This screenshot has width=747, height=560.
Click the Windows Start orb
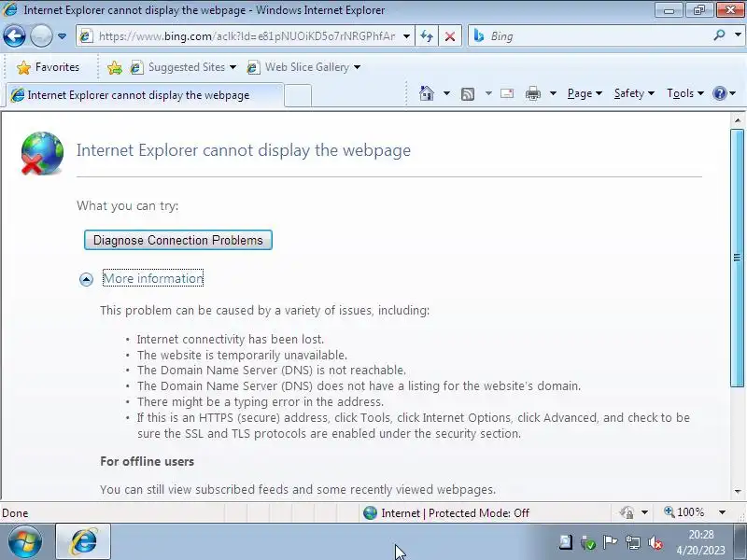click(x=25, y=541)
